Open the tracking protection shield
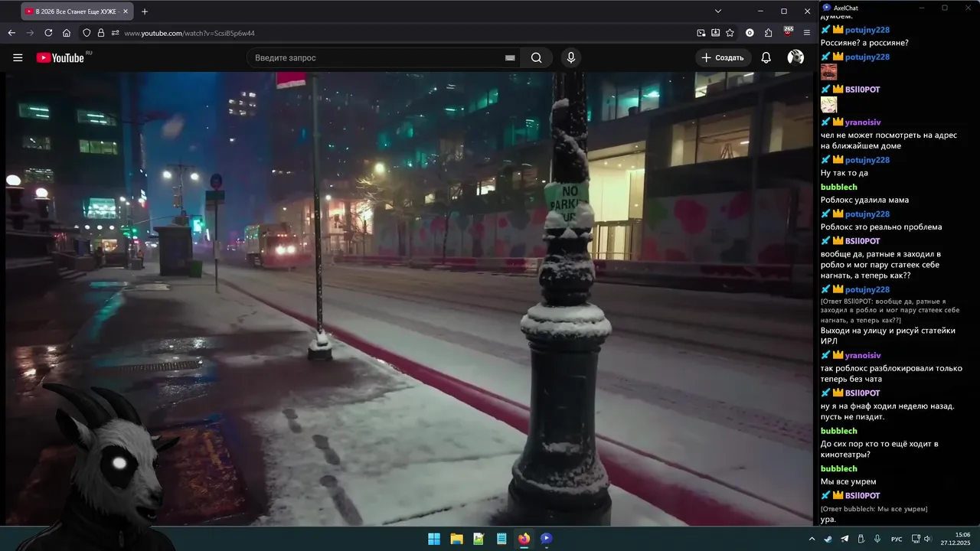Image resolution: width=980 pixels, height=551 pixels. pos(87,33)
